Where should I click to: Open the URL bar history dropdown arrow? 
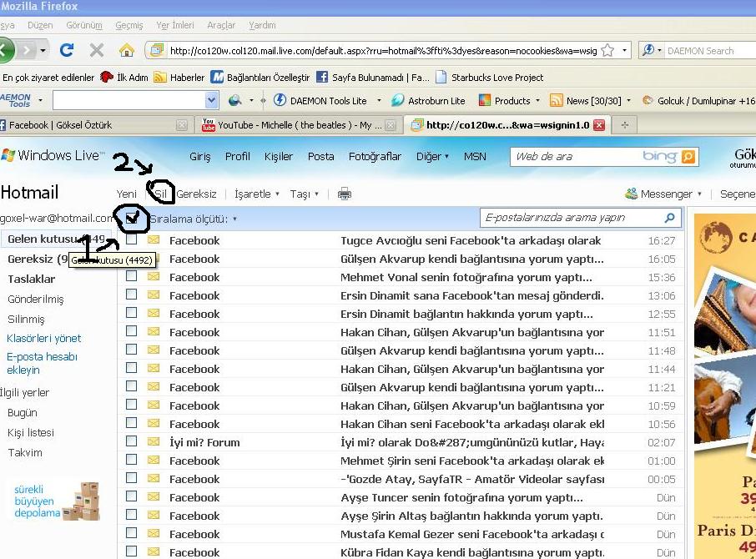click(x=624, y=50)
